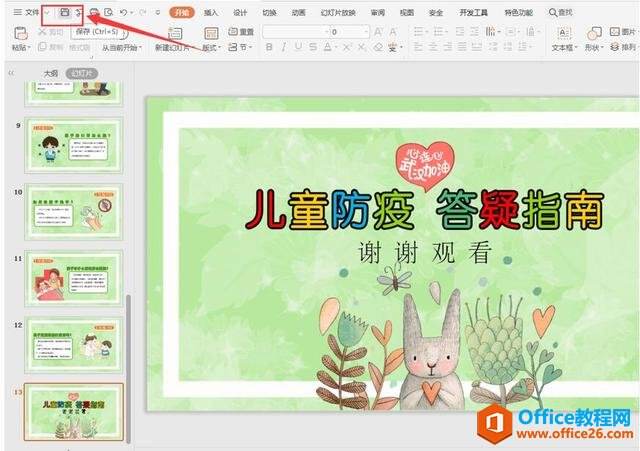640x451 pixels.
Task: Click the Text Direction icon
Action: click(x=491, y=31)
